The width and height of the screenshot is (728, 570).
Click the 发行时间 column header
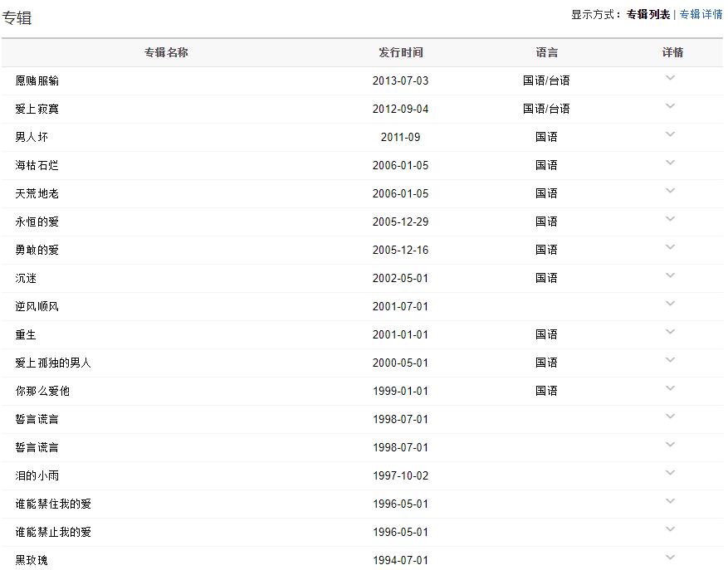(400, 52)
